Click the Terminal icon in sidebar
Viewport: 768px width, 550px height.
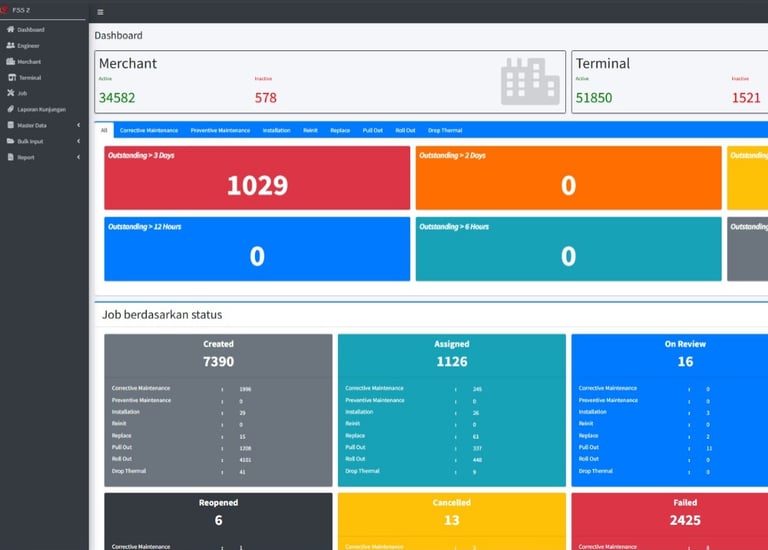(x=12, y=77)
